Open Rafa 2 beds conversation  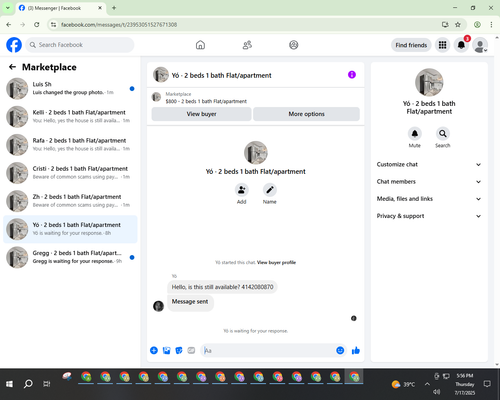click(70, 145)
